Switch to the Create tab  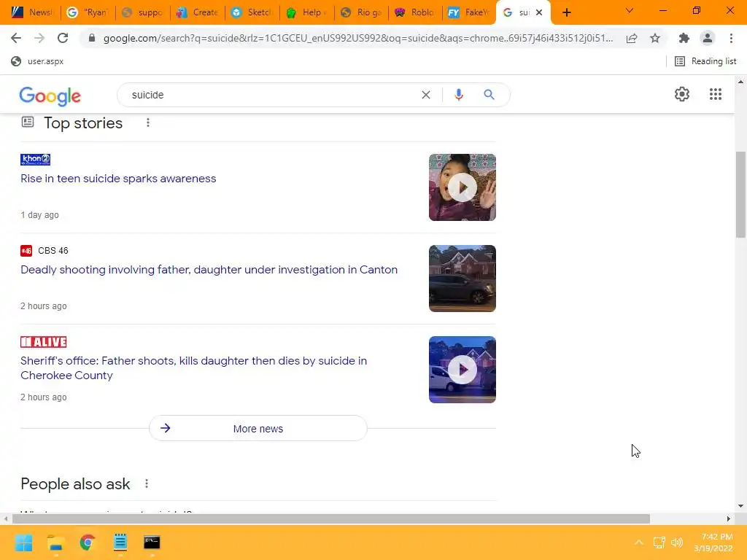tap(197, 12)
